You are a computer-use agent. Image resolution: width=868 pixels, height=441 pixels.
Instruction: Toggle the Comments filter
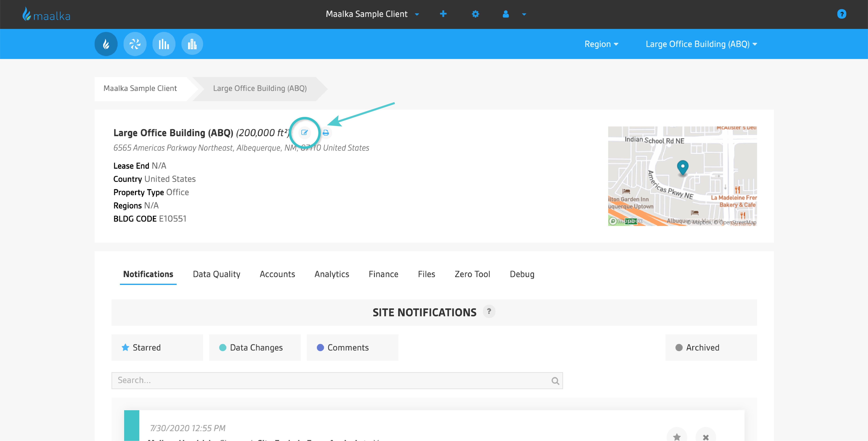pyautogui.click(x=352, y=347)
